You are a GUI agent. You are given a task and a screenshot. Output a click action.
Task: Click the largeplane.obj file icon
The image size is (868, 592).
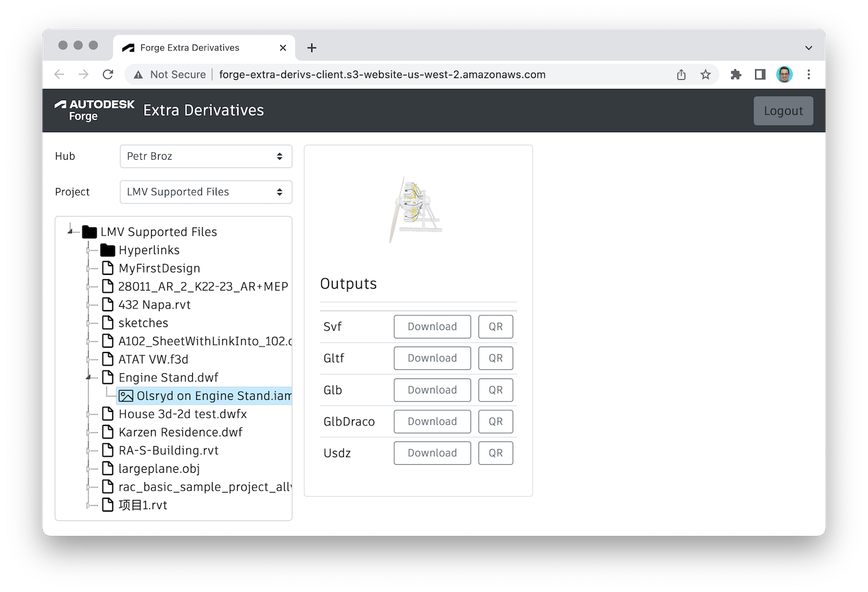(108, 469)
